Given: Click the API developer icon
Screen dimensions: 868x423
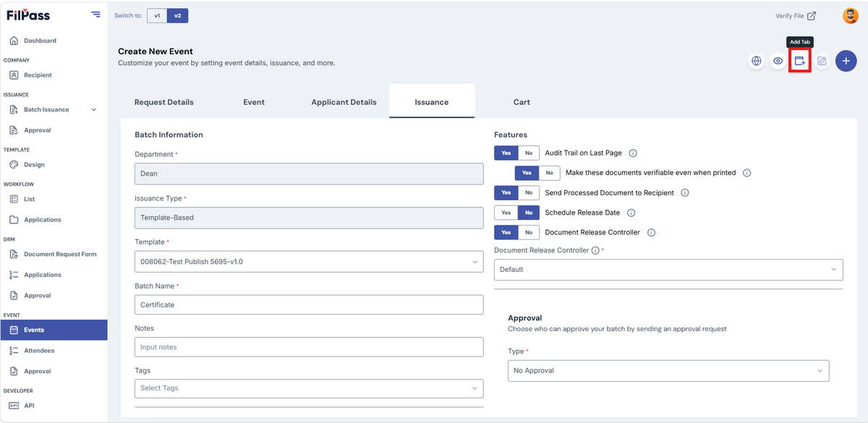Looking at the screenshot, I should point(14,406).
